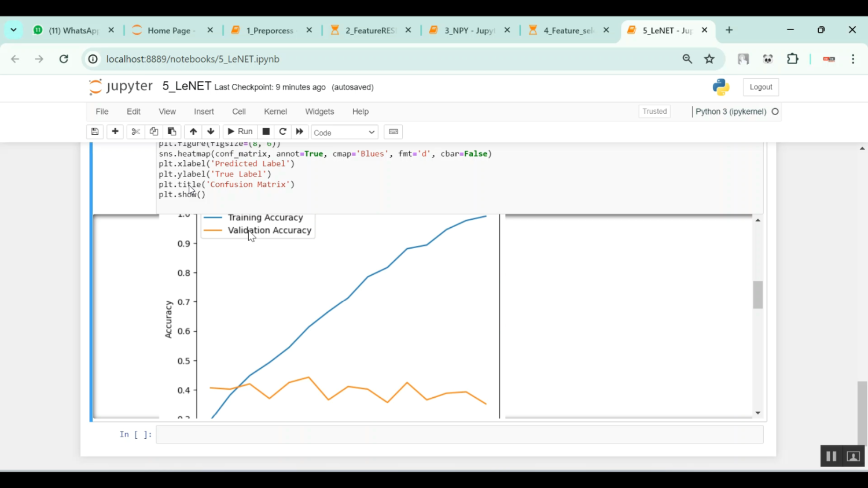Open the cell type Code dropdown
This screenshot has width=868, height=488.
pos(344,132)
